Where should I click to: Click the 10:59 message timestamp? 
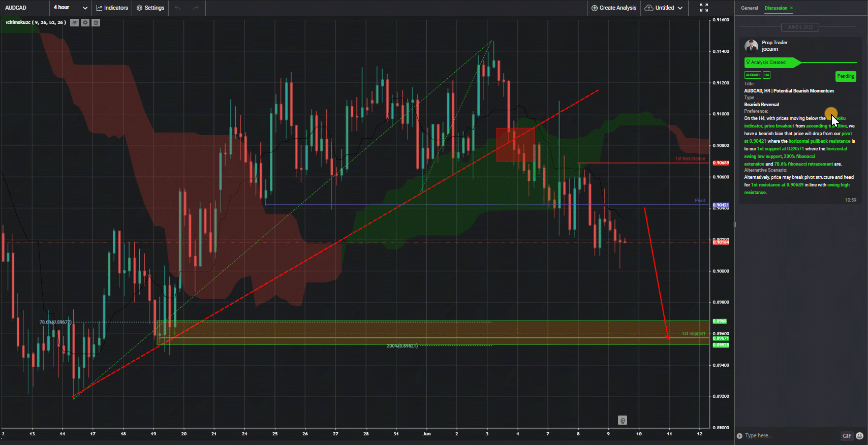click(850, 200)
